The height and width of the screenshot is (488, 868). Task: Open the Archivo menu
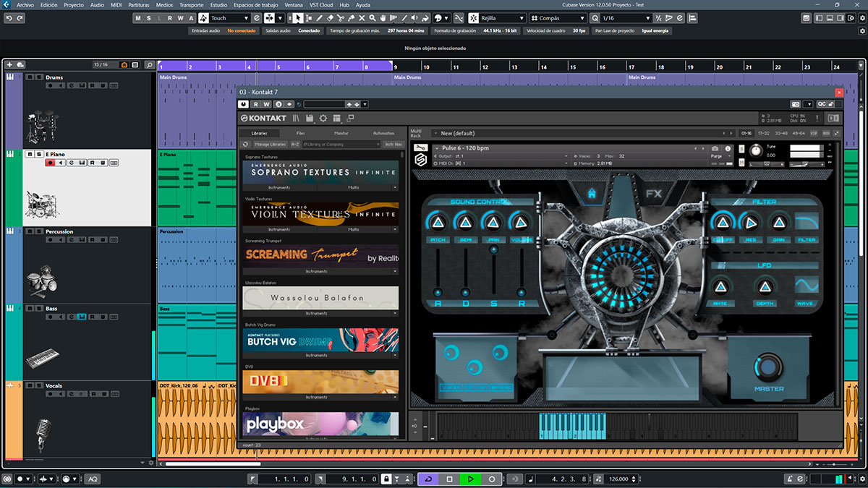[x=25, y=4]
